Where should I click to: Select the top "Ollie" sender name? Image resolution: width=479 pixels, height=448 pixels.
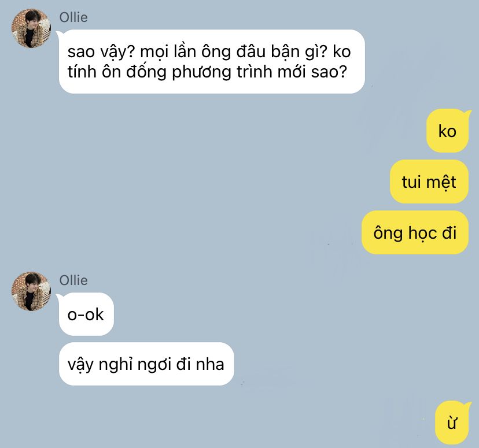(73, 17)
